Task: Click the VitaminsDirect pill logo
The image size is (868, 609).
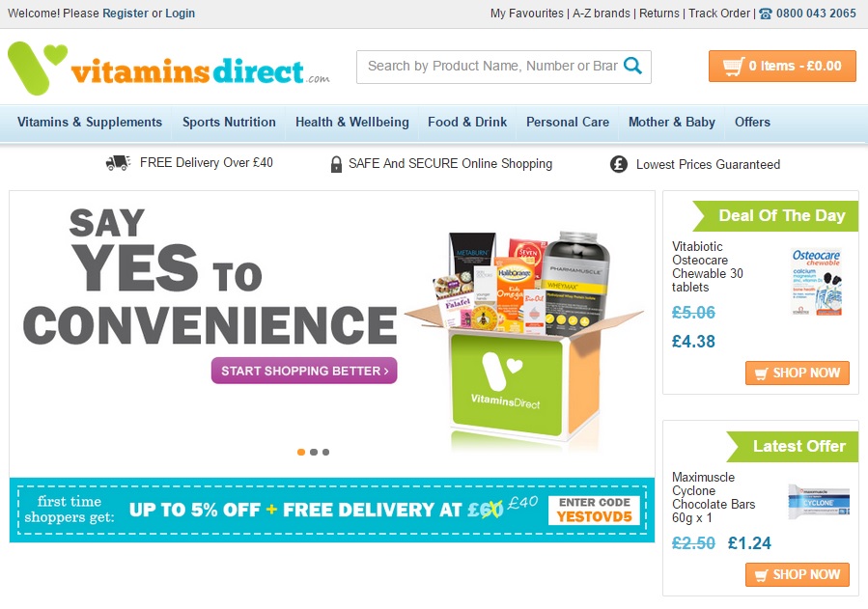Action: click(x=37, y=68)
